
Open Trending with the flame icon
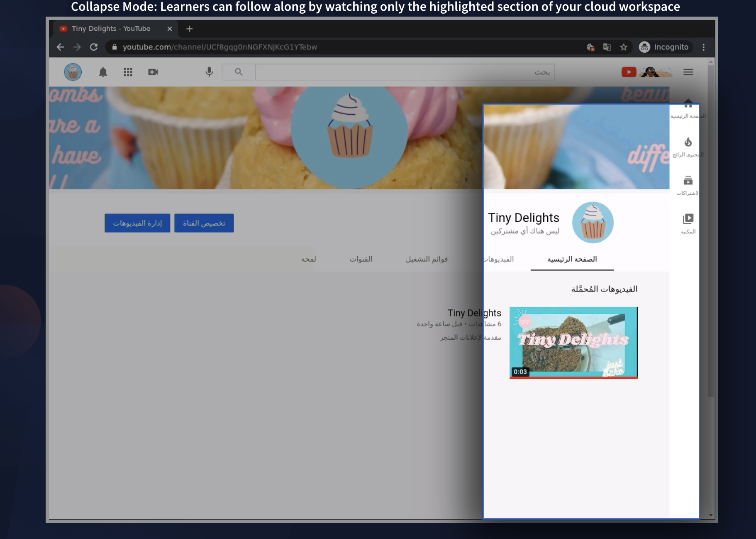pyautogui.click(x=688, y=147)
